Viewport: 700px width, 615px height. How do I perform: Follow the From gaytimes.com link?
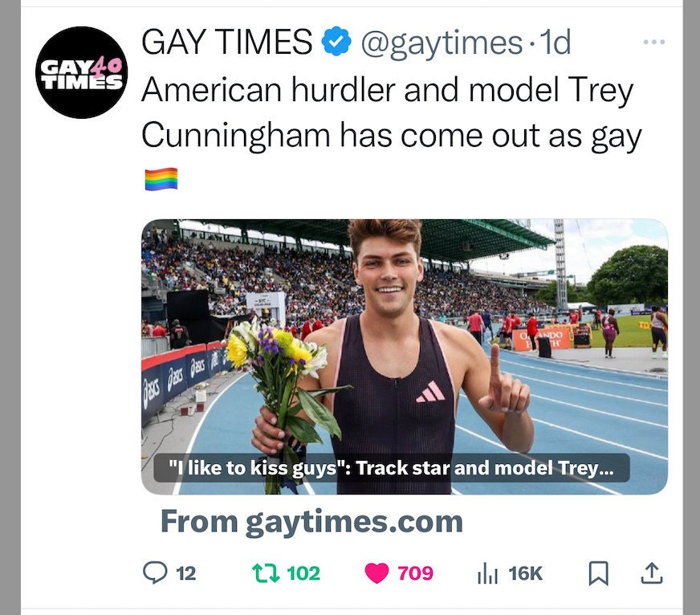311,523
